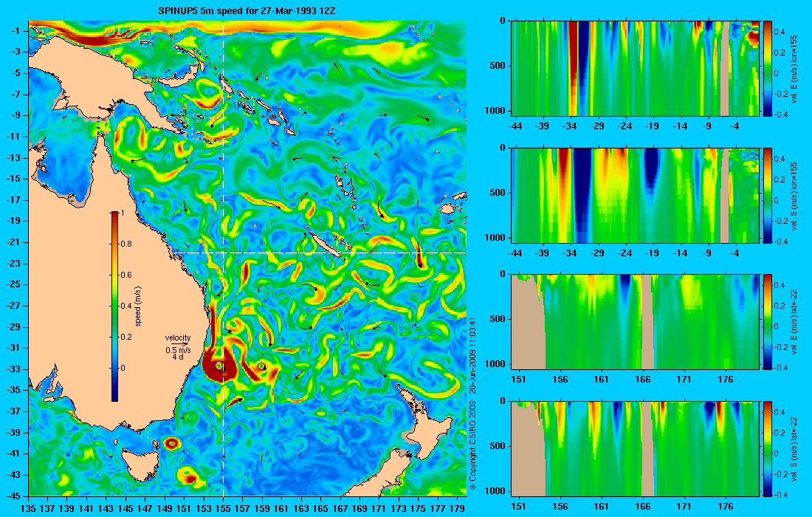
Task: Click the "0.8" tick on the speed colorbar
Action: (x=125, y=244)
